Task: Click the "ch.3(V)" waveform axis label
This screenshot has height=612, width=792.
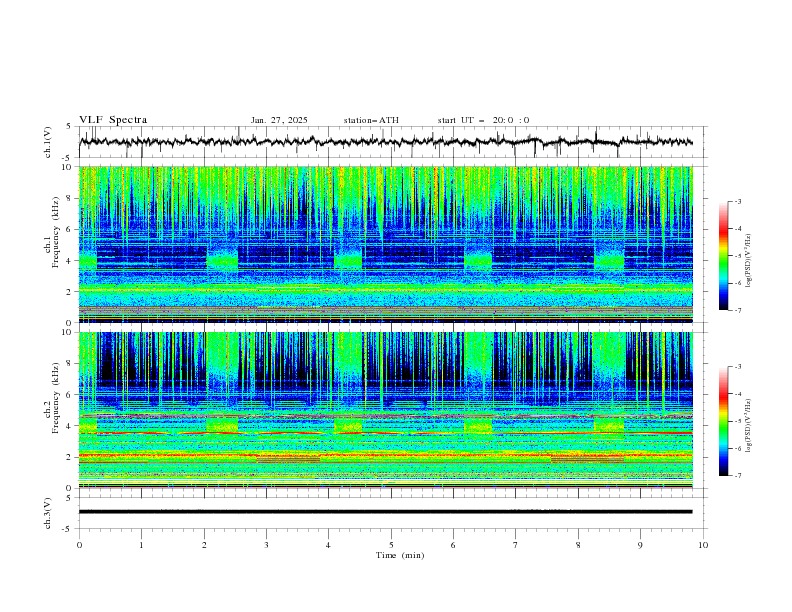Action: (x=48, y=513)
